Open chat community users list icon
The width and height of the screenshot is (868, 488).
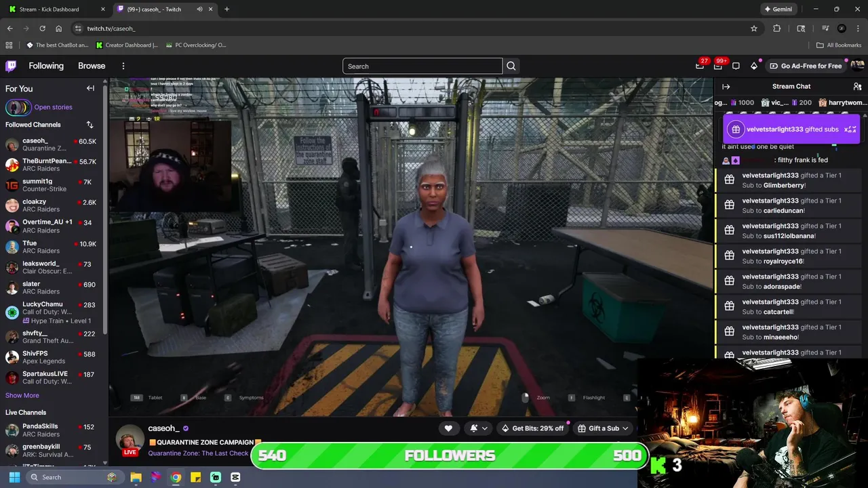click(x=857, y=87)
